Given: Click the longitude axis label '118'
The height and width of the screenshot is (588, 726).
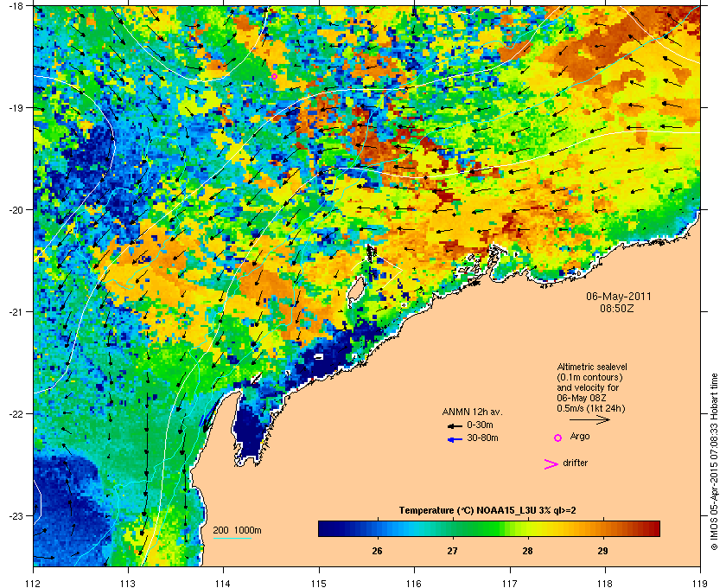Looking at the screenshot, I should click(605, 584).
